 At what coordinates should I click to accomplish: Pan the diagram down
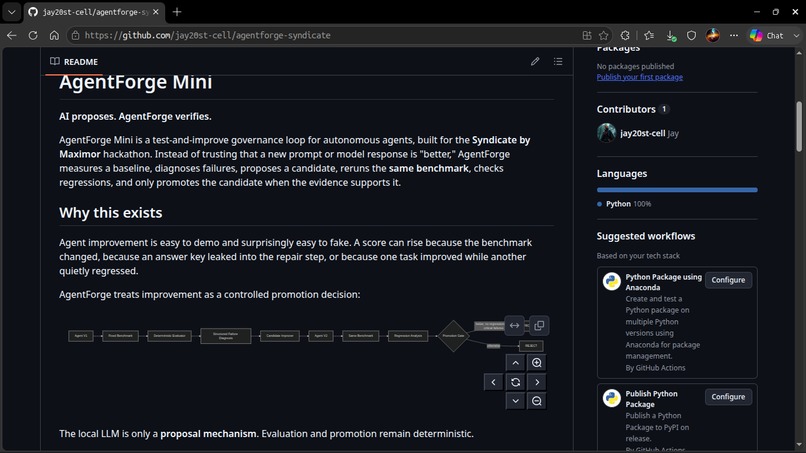tap(515, 401)
